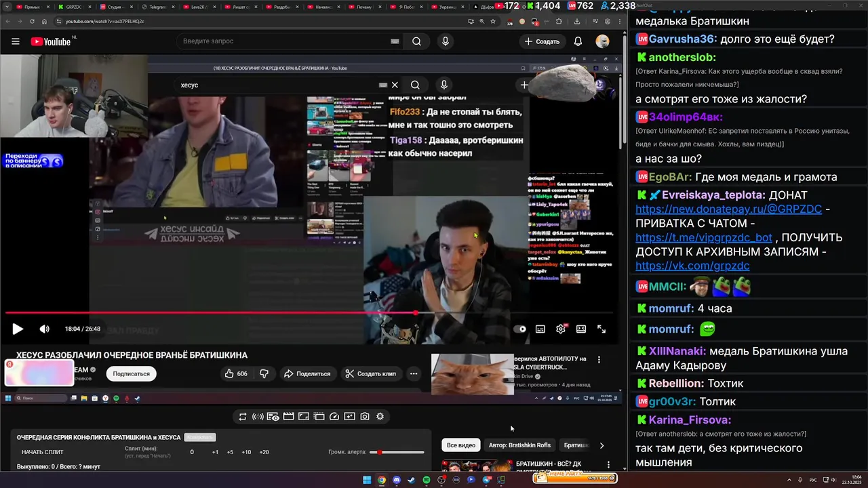The height and width of the screenshot is (488, 868).
Task: Start voice search with the microphone
Action: pos(446,41)
